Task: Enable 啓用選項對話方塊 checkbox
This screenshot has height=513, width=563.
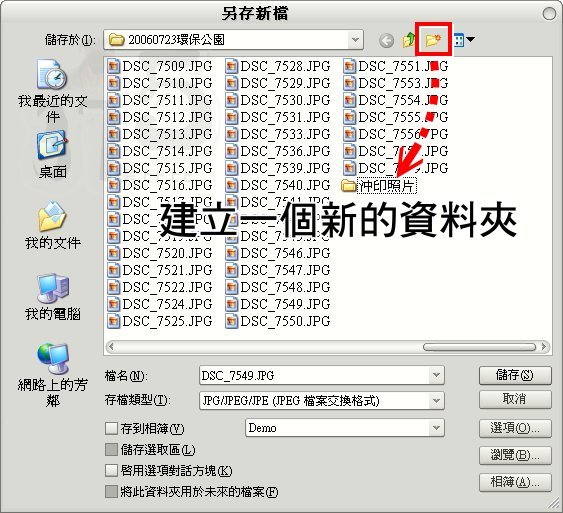Action: (111, 471)
